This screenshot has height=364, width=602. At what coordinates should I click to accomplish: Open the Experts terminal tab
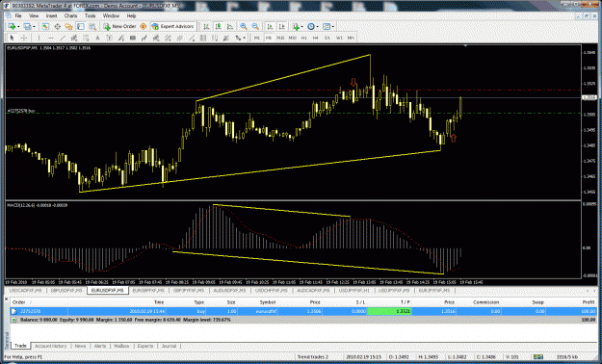point(145,346)
